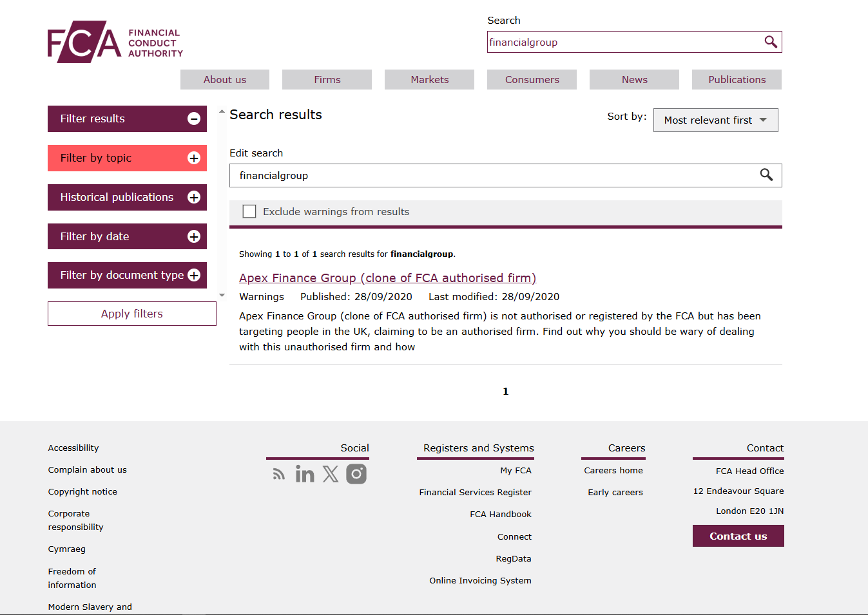Open the Freedom of information link
The image size is (868, 615).
(72, 578)
